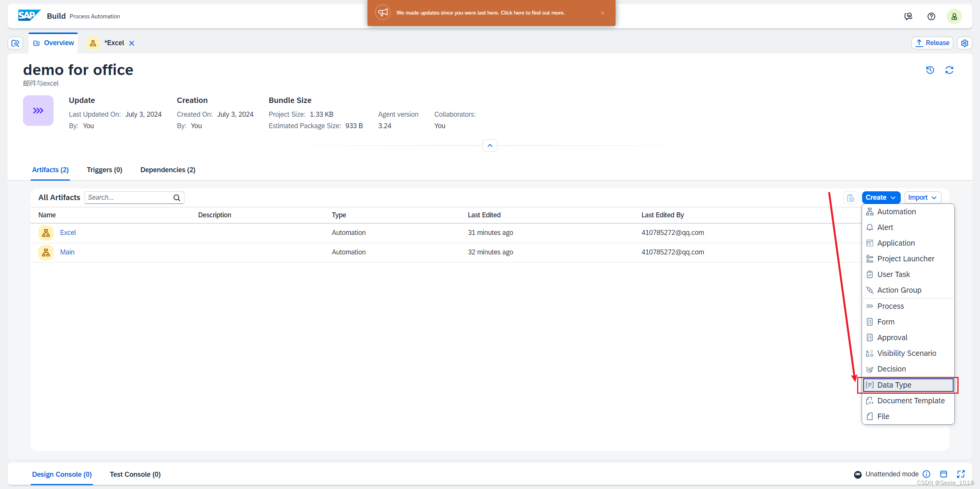The image size is (980, 489).
Task: Click the Release button
Action: coord(932,43)
